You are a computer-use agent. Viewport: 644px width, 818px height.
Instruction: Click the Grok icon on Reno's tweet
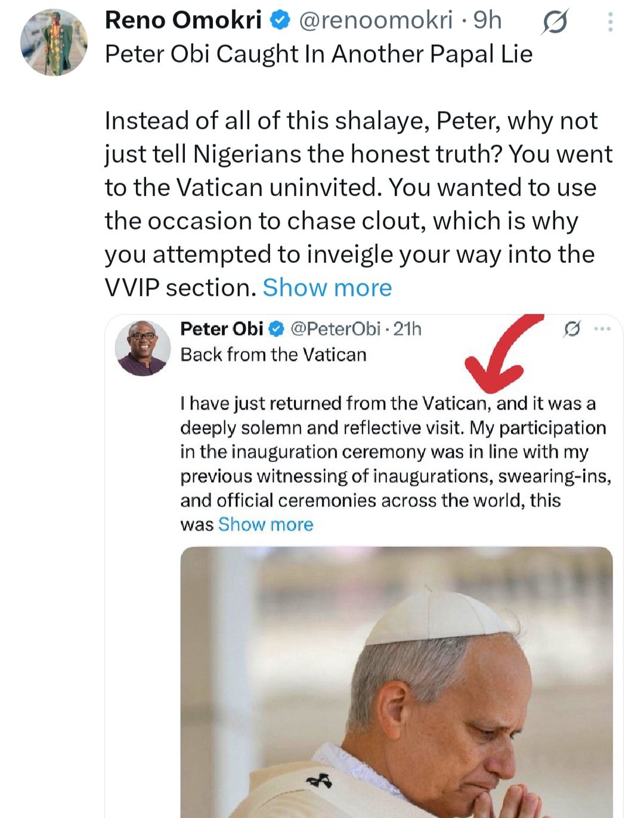click(555, 23)
